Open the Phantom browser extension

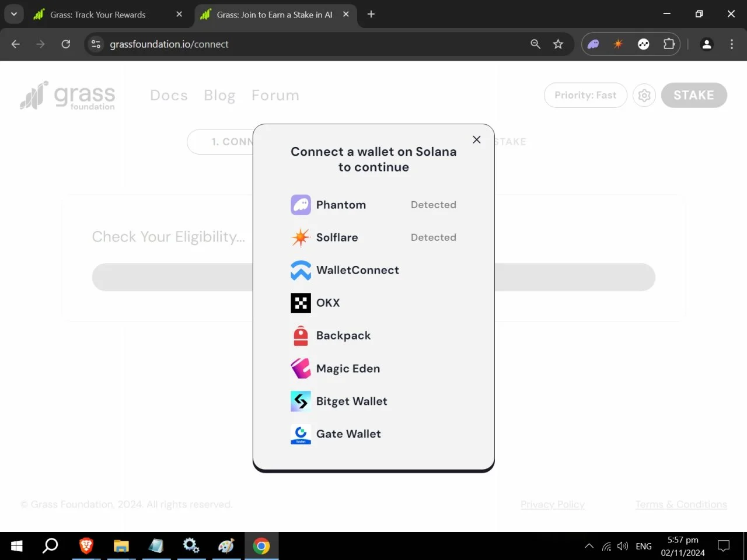(x=594, y=44)
